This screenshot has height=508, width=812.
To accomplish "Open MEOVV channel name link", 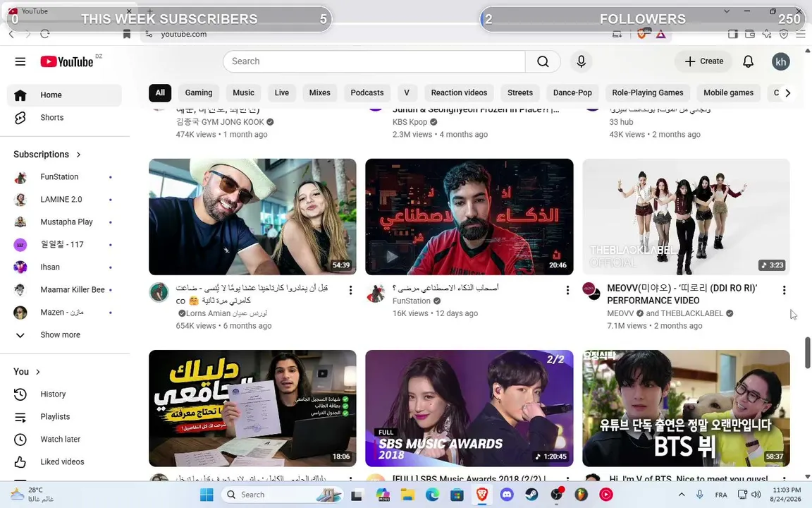I will pyautogui.click(x=620, y=313).
